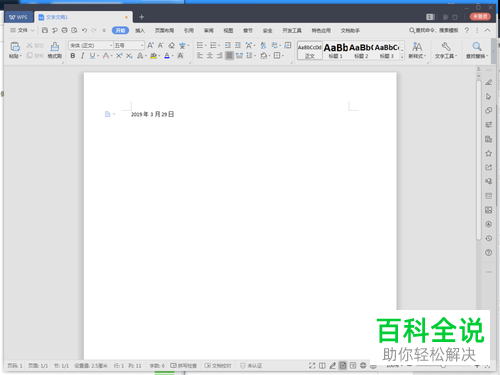Screen dimensions: 500x375
Task: Click the selection arrow in right sidebar
Action: [x=489, y=97]
